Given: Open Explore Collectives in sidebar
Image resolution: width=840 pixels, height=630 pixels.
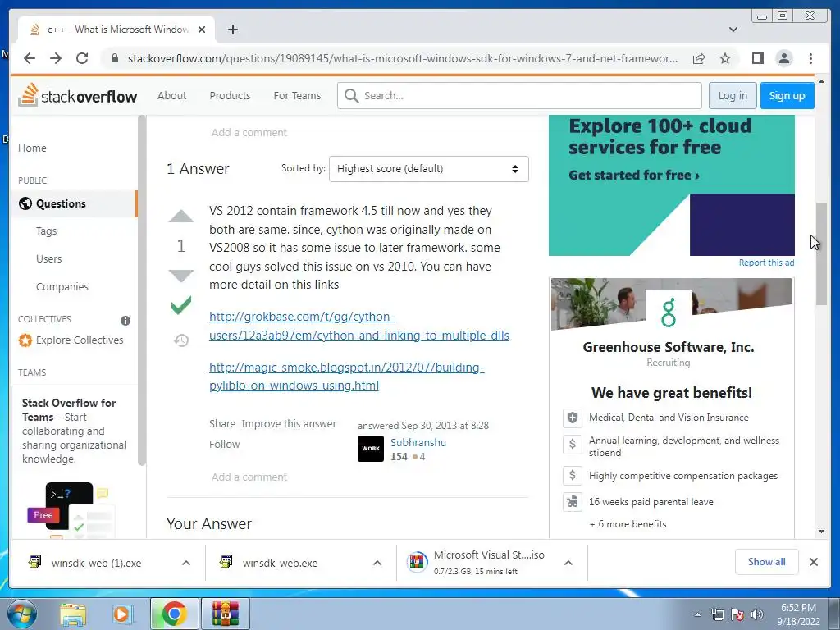Looking at the screenshot, I should [71, 340].
